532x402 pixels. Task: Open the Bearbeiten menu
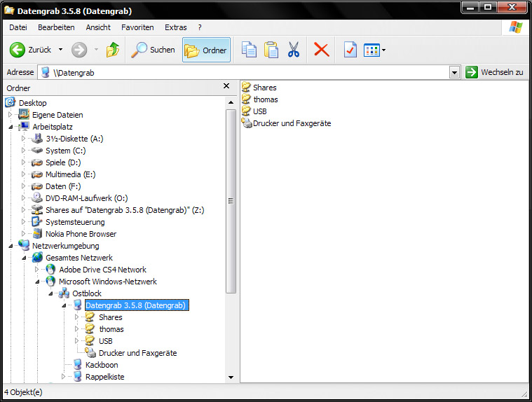point(56,27)
